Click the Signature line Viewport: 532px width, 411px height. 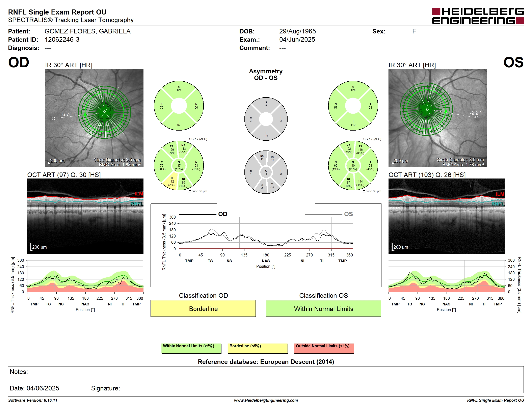tap(105, 388)
